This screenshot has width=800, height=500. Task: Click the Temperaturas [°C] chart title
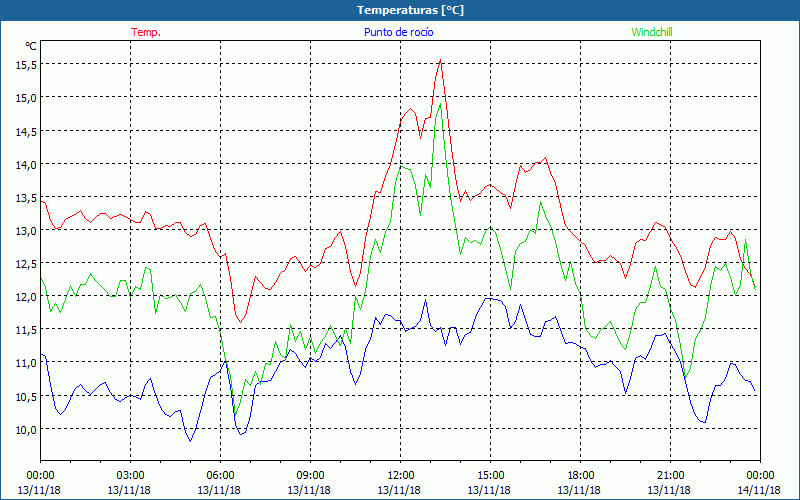point(411,10)
